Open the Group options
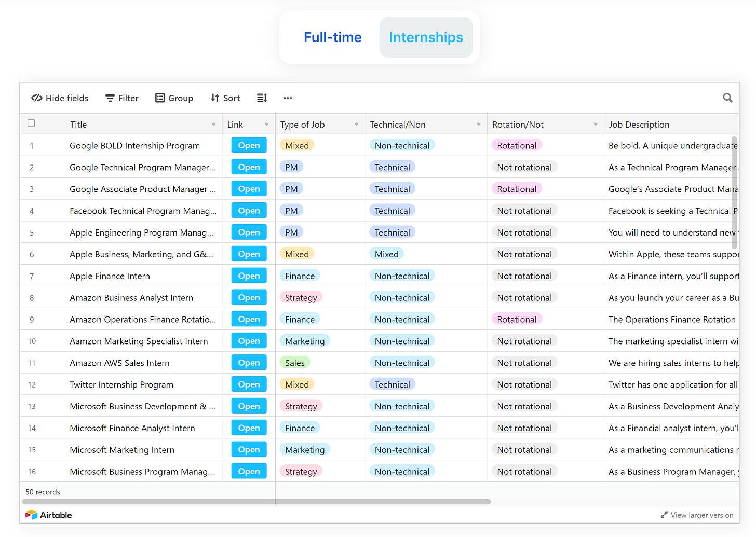This screenshot has width=756, height=537. pos(174,98)
